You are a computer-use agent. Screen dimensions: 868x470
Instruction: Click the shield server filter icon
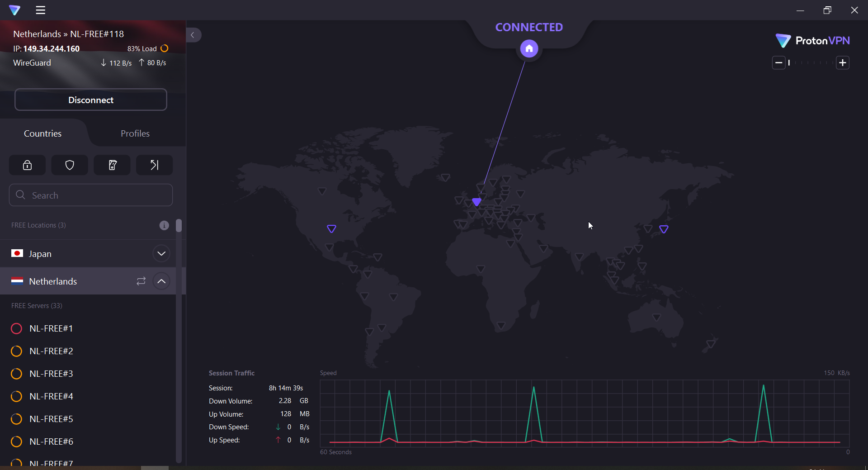69,165
